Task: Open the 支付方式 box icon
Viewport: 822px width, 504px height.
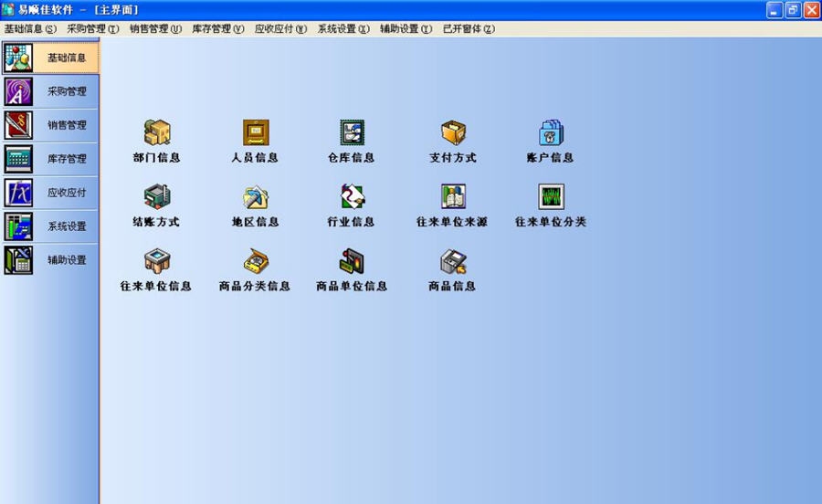Action: pyautogui.click(x=453, y=132)
